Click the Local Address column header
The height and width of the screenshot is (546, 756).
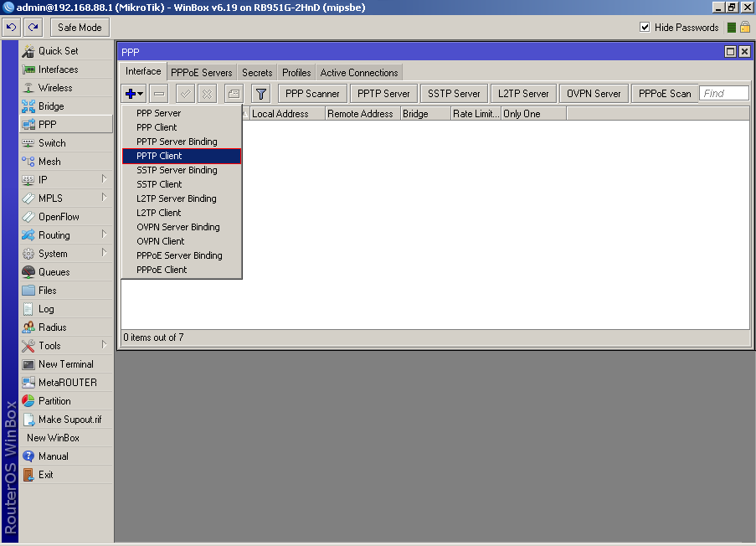[x=287, y=114]
